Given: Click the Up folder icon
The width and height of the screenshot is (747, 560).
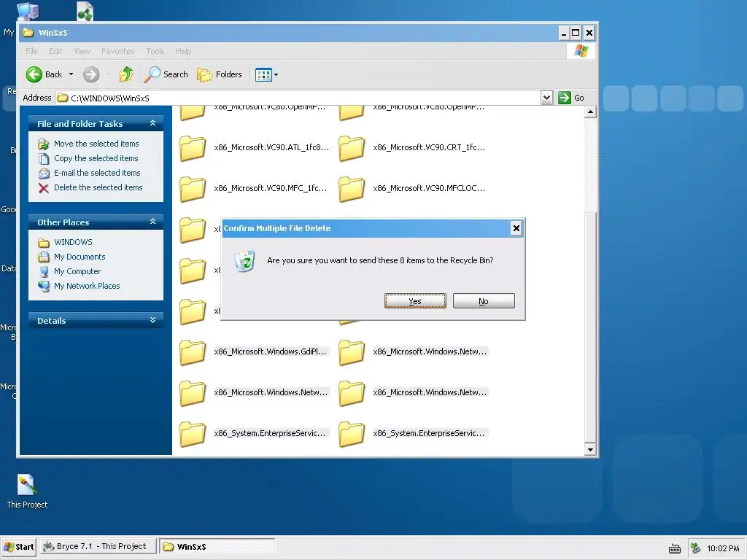Looking at the screenshot, I should pos(126,74).
